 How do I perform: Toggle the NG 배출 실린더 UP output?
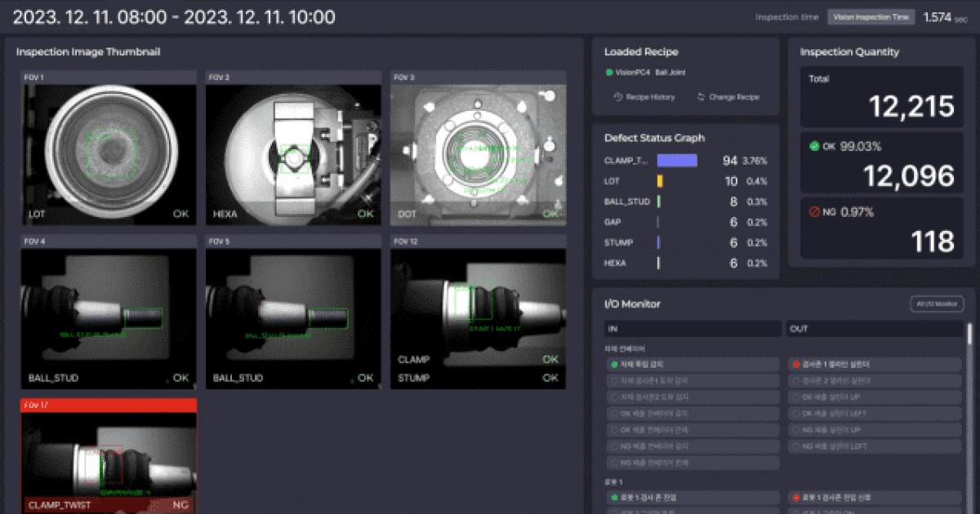point(874,430)
